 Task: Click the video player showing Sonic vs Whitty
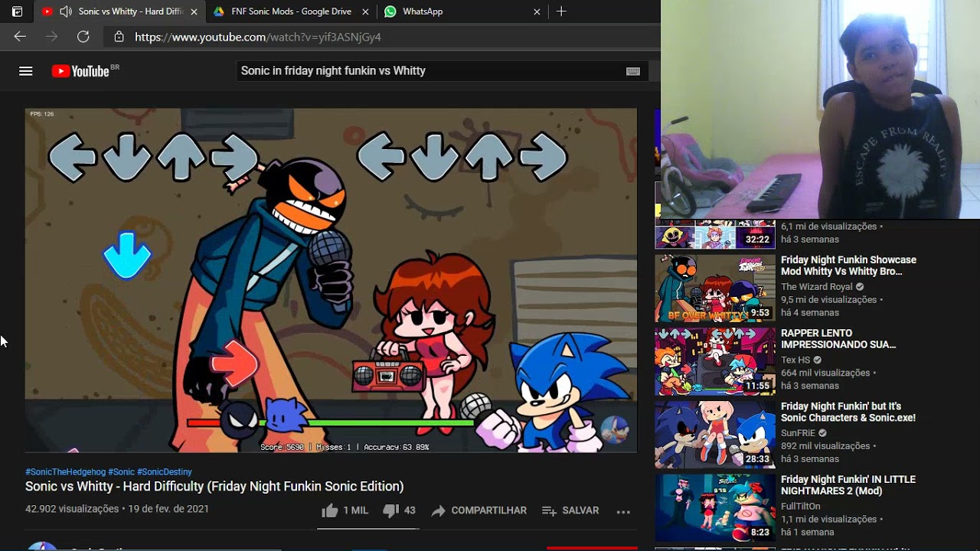click(331, 280)
